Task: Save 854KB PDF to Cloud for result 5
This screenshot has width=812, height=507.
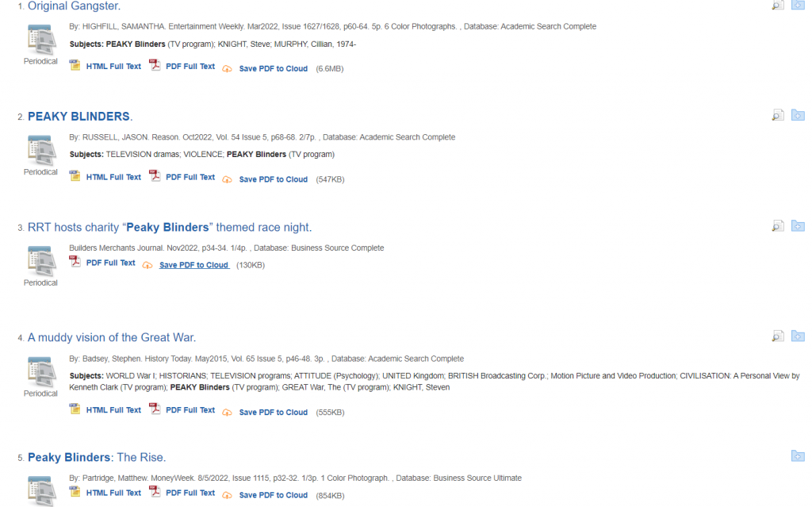Action: pos(273,496)
